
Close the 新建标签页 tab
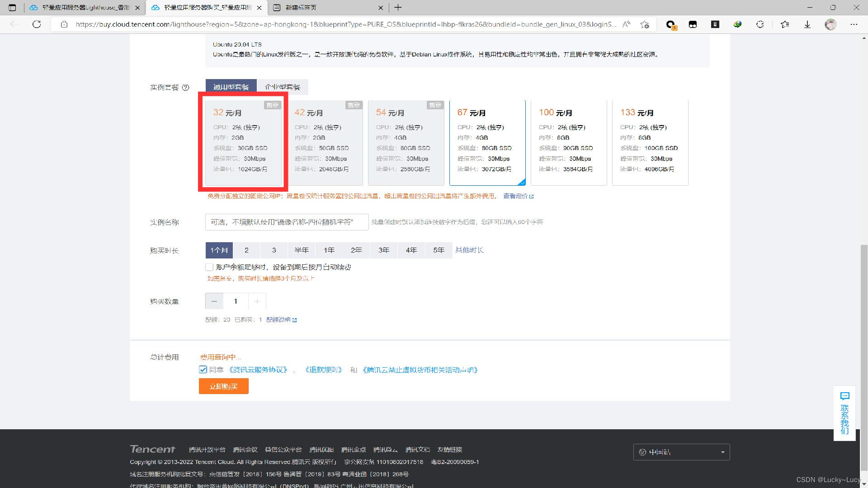[x=380, y=8]
